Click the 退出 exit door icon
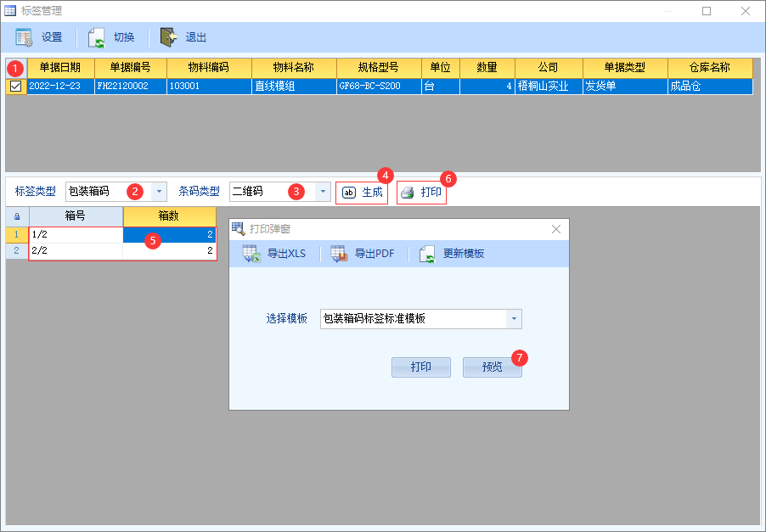 click(168, 37)
